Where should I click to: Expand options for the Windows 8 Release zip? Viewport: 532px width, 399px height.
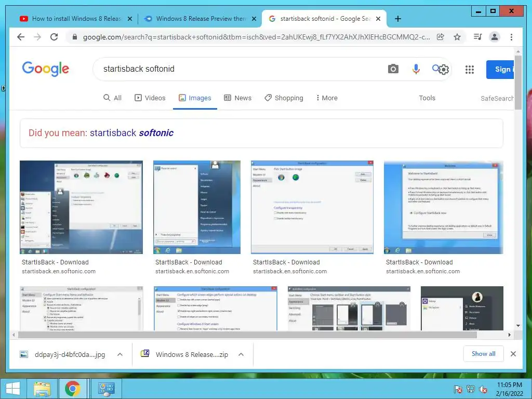point(241,354)
